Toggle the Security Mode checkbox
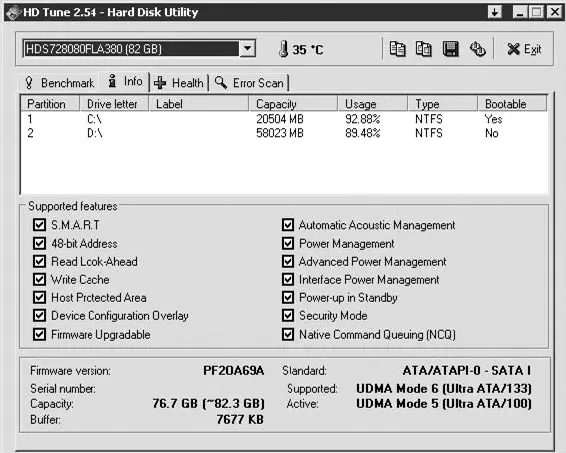The width and height of the screenshot is (566, 453). pos(288,315)
